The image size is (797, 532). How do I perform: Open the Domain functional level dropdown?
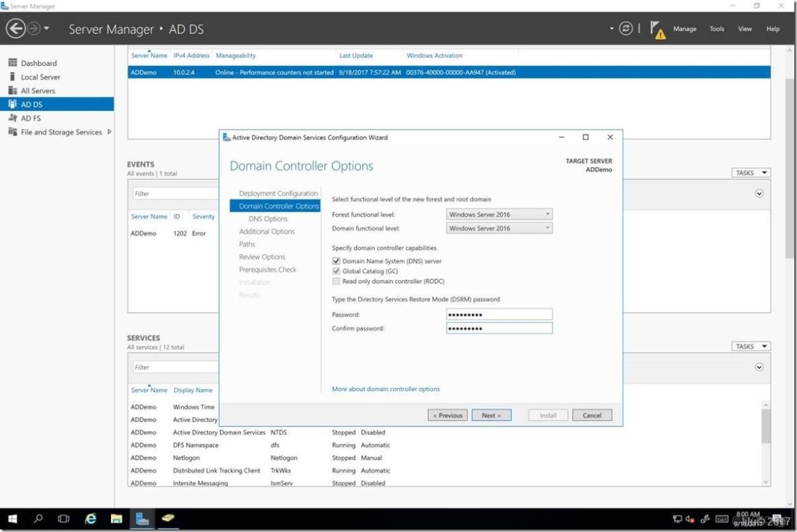coord(547,228)
